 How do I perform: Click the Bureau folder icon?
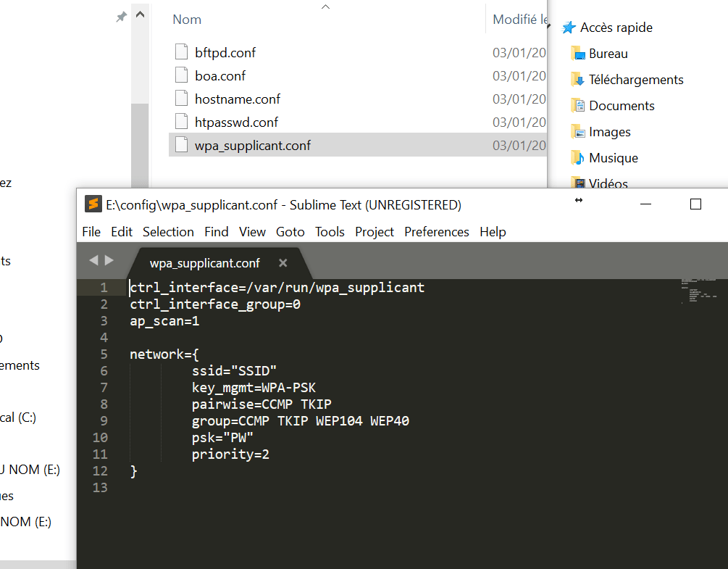pyautogui.click(x=577, y=54)
